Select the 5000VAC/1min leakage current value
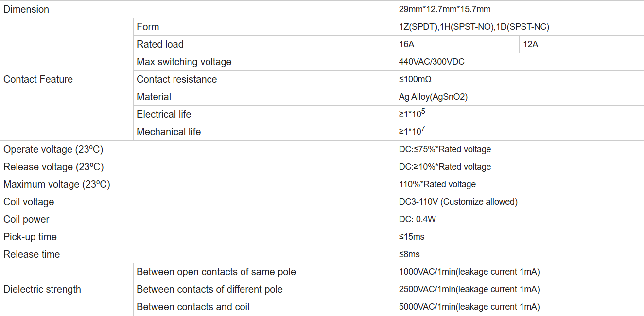 point(469,307)
